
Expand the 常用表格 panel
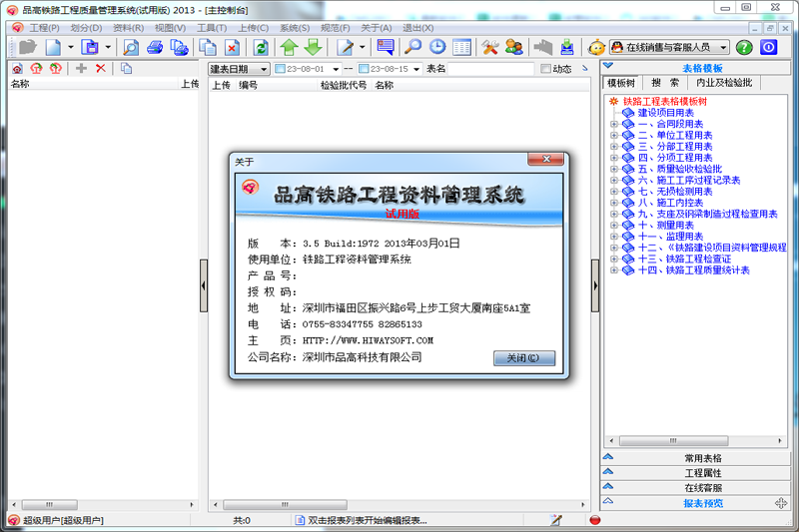(x=696, y=458)
